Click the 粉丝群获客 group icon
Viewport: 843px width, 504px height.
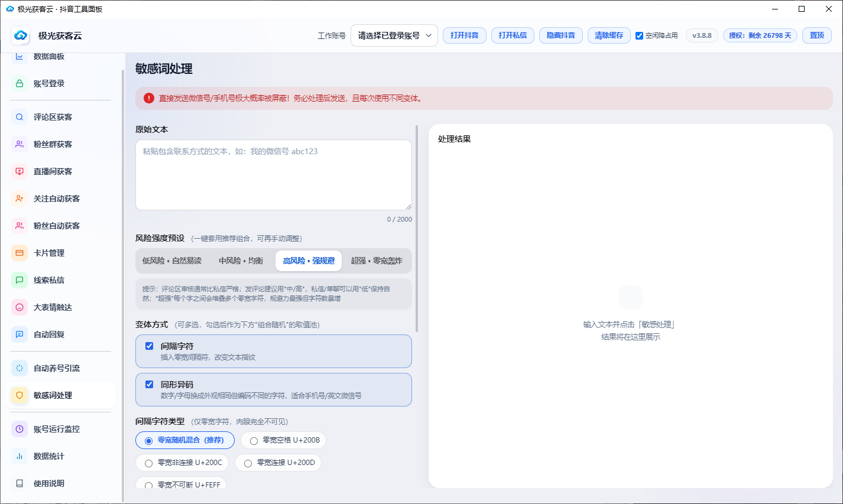(x=20, y=144)
